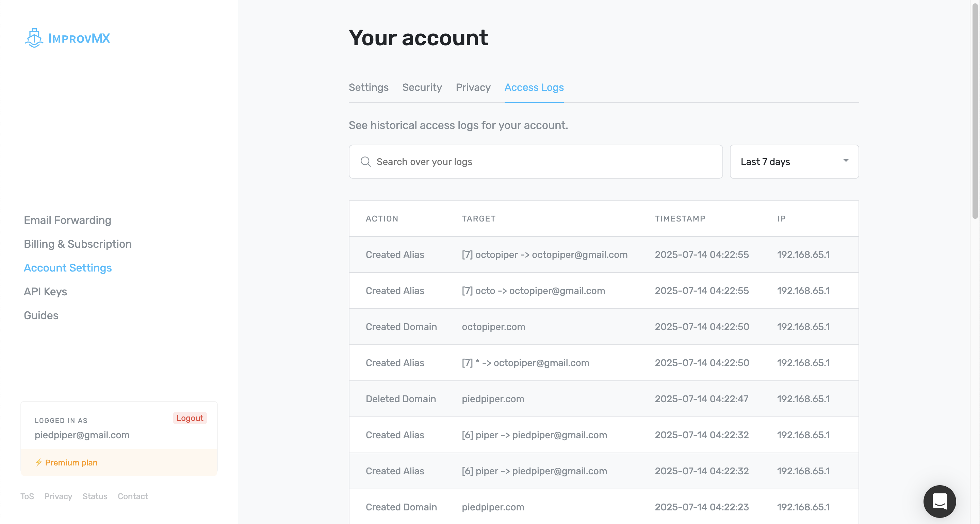980x524 pixels.
Task: Open the Contact footer link
Action: coord(132,496)
